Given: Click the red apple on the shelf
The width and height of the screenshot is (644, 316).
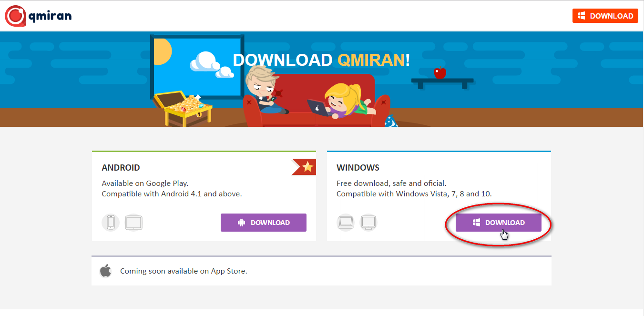Looking at the screenshot, I should [440, 73].
